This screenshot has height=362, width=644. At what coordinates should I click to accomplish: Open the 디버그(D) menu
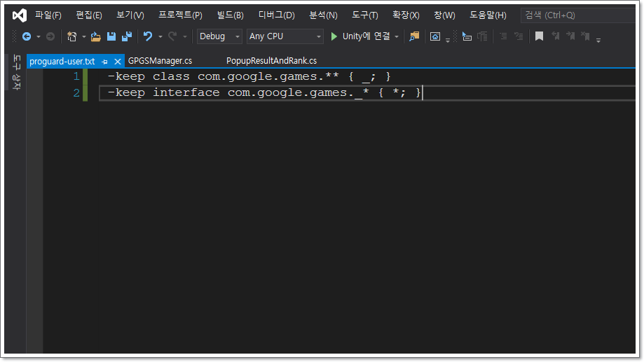(276, 15)
